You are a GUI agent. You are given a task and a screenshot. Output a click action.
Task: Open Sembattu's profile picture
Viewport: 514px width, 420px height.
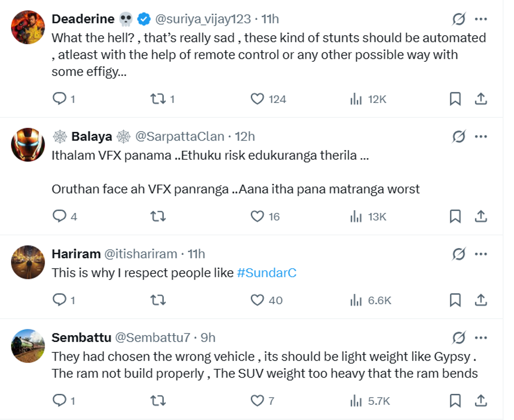click(x=28, y=346)
